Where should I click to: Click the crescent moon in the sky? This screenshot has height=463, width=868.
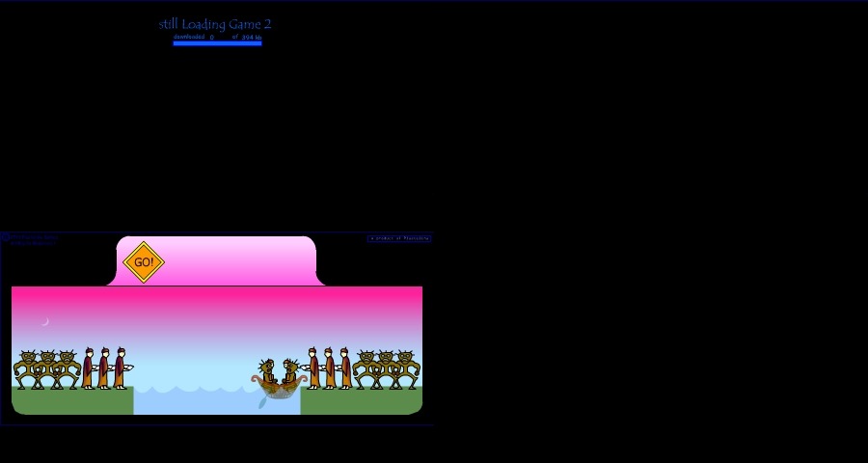click(44, 321)
